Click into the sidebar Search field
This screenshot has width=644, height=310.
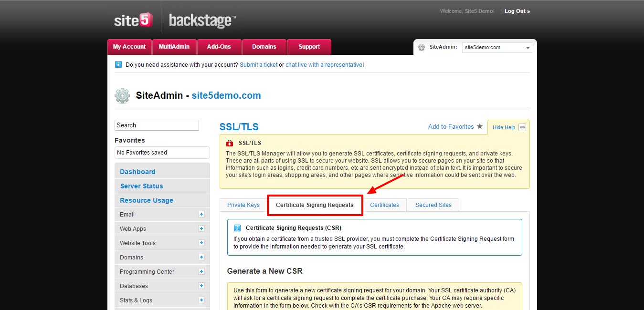coord(157,125)
